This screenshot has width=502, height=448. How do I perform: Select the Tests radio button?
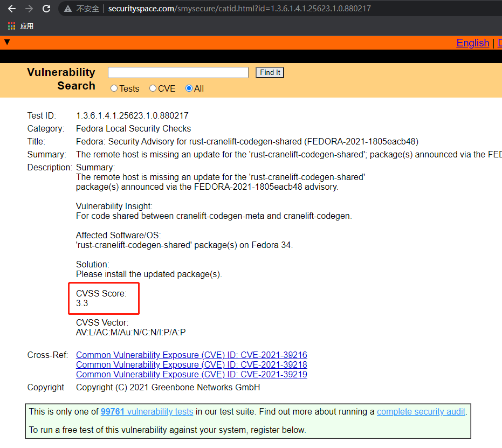114,88
